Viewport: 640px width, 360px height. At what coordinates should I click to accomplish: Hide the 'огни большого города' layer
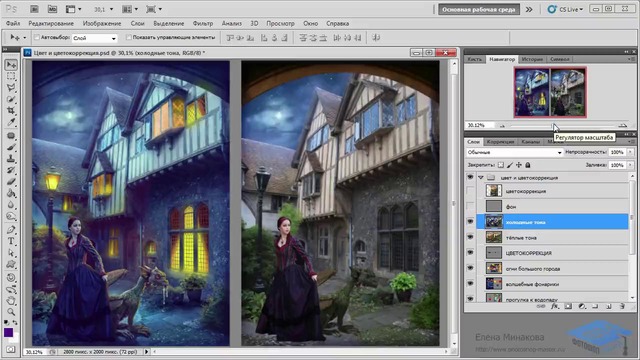pos(470,268)
